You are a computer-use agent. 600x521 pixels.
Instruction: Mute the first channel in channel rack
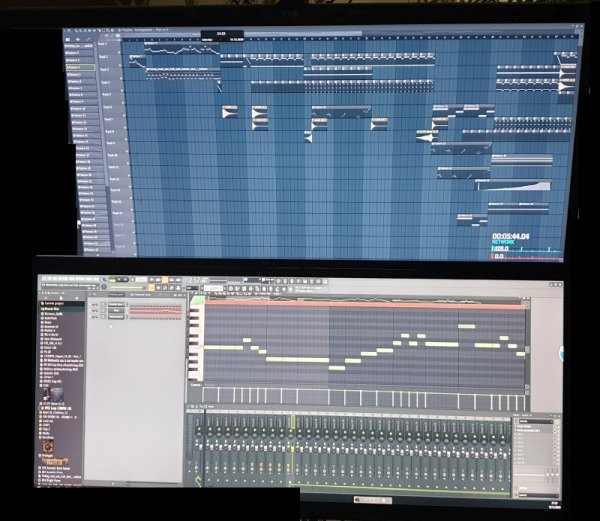click(93, 303)
